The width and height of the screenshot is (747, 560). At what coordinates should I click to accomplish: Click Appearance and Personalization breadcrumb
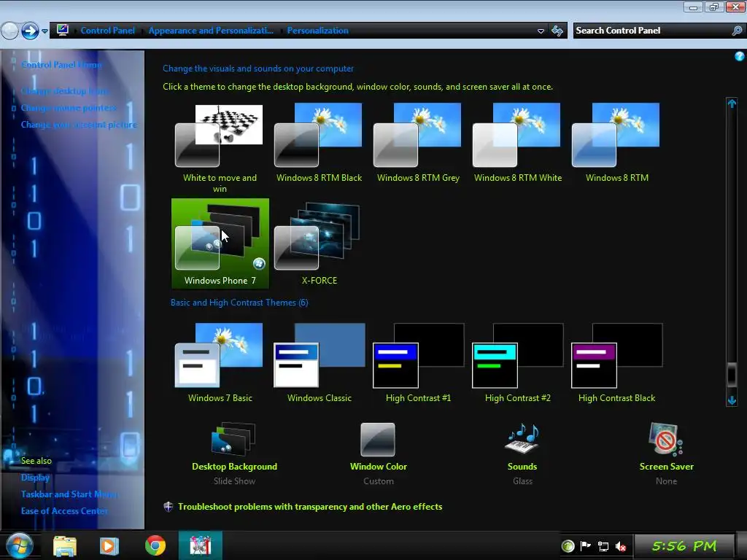211,31
